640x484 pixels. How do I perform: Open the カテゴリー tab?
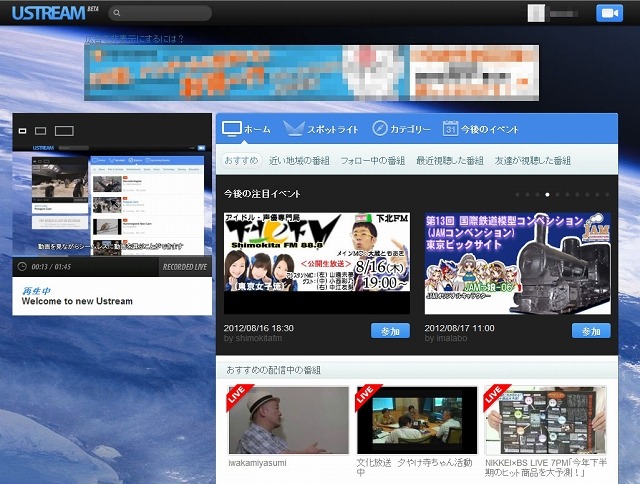(401, 129)
